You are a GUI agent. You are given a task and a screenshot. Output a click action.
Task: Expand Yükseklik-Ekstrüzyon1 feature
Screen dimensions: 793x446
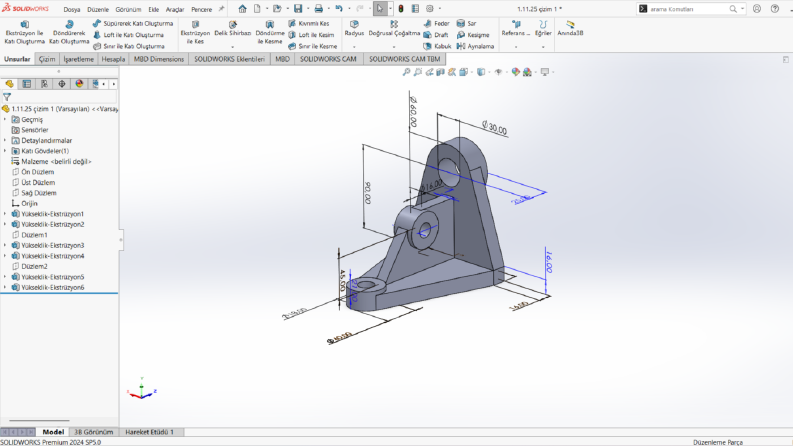point(5,214)
